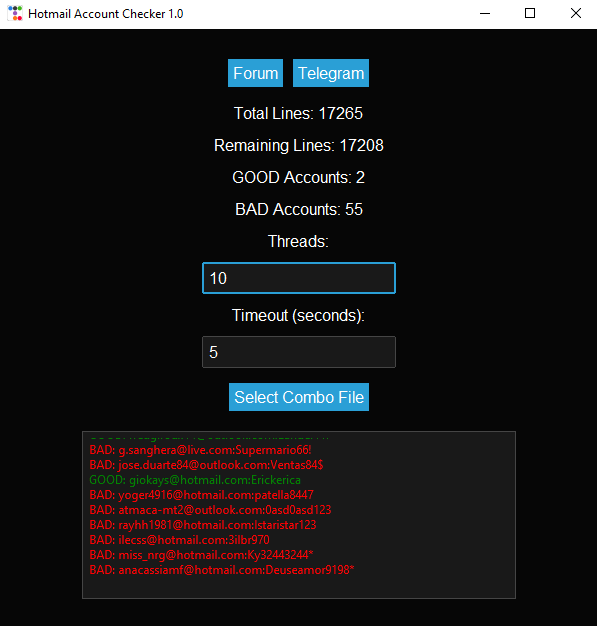Screen dimensions: 597x626
Task: Focus the Threads input field
Action: click(x=299, y=278)
